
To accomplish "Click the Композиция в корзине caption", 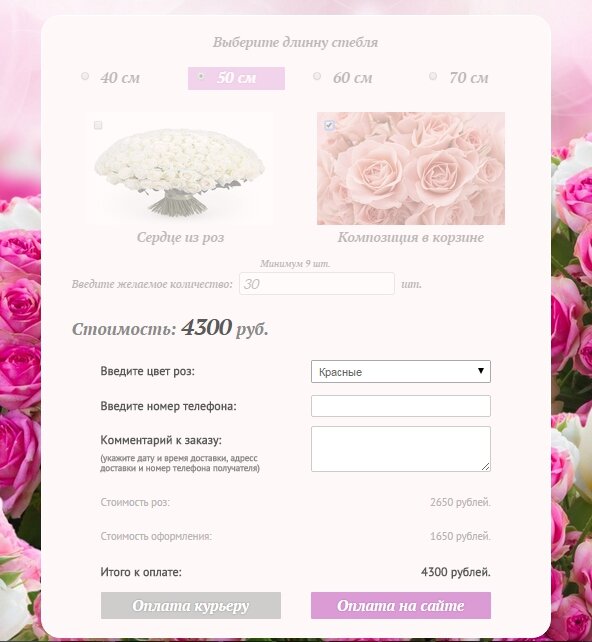I will [x=411, y=237].
